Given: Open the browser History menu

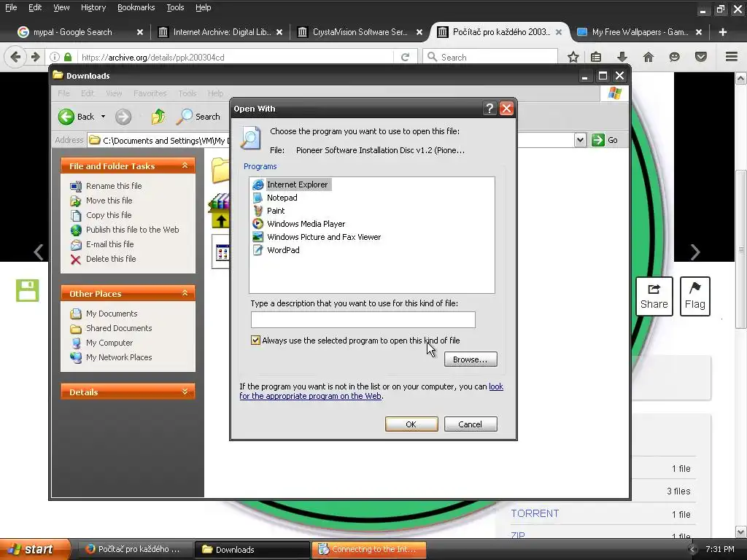Looking at the screenshot, I should point(93,7).
